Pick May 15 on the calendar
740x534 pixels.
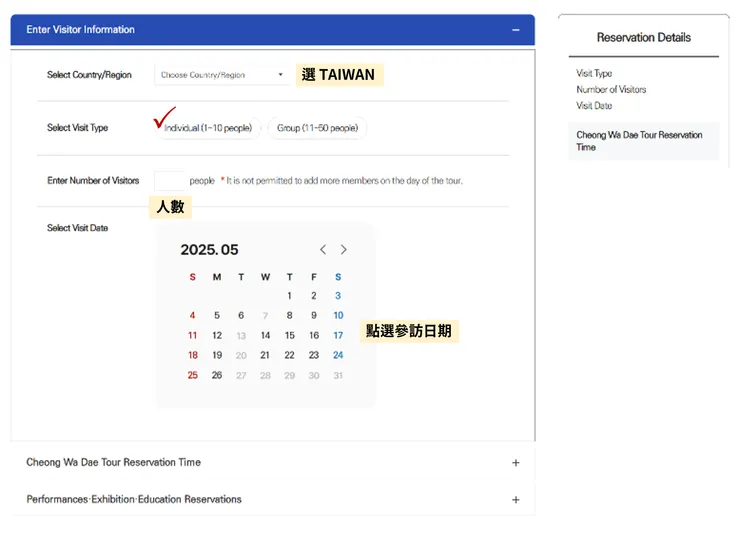289,335
